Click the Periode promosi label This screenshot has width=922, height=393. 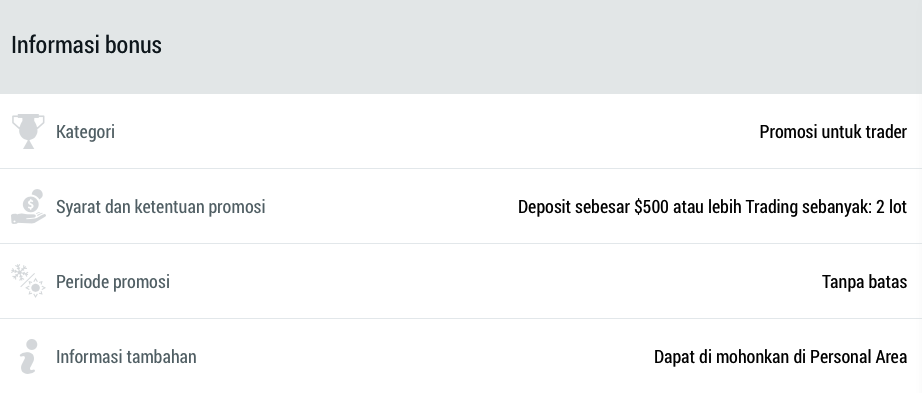pyautogui.click(x=113, y=282)
